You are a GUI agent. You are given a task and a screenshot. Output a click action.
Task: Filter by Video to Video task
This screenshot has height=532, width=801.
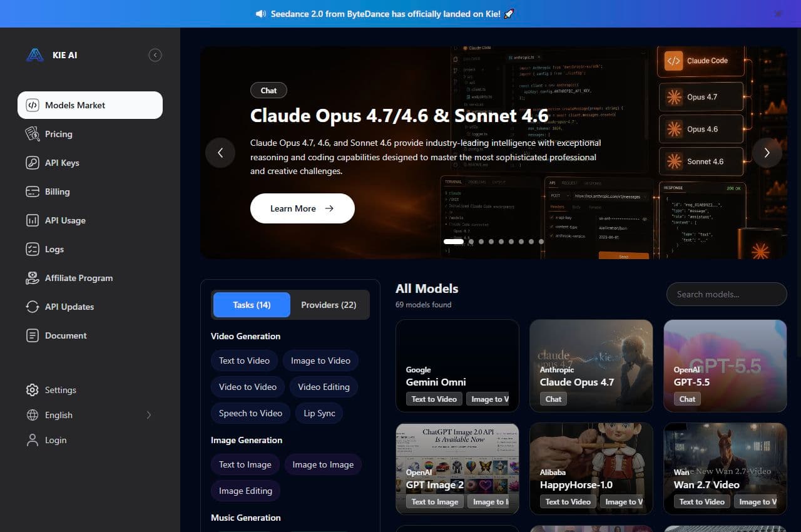coord(248,387)
